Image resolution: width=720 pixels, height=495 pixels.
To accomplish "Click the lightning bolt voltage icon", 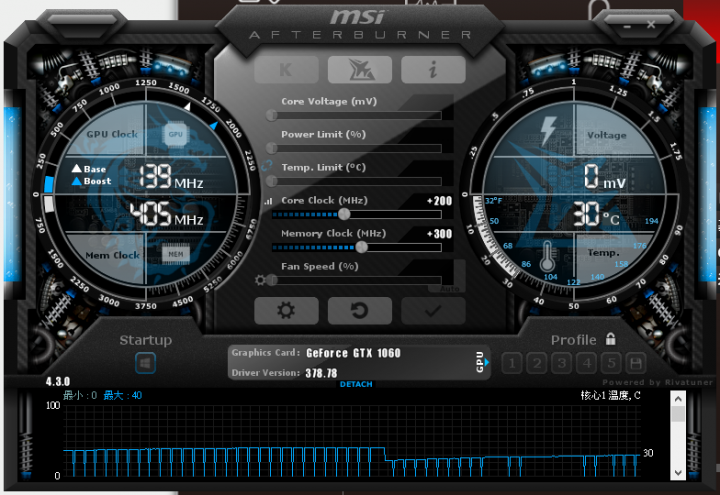I will coord(548,130).
